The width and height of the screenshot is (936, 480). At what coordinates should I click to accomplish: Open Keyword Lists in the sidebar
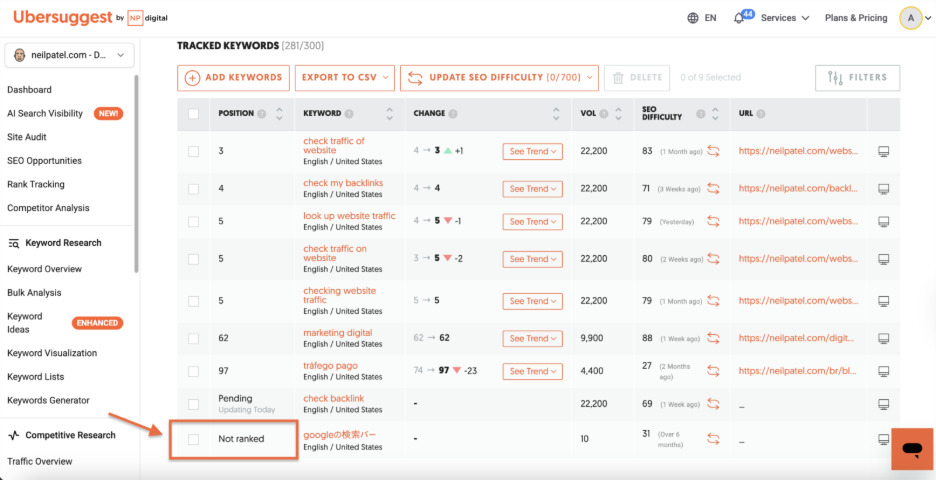click(x=36, y=377)
